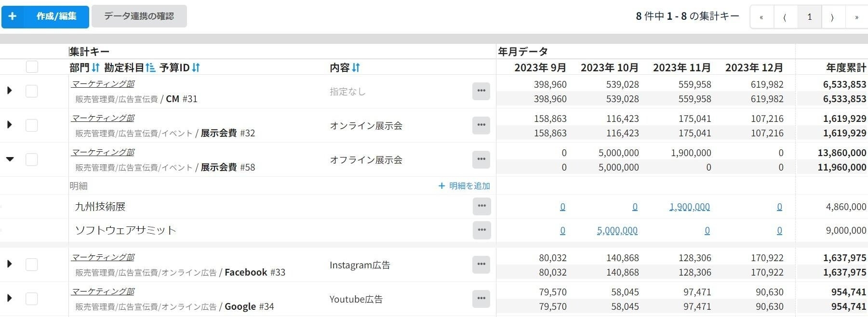Click the 勘定科目 sort icon
The height and width of the screenshot is (317, 868).
pyautogui.click(x=150, y=67)
